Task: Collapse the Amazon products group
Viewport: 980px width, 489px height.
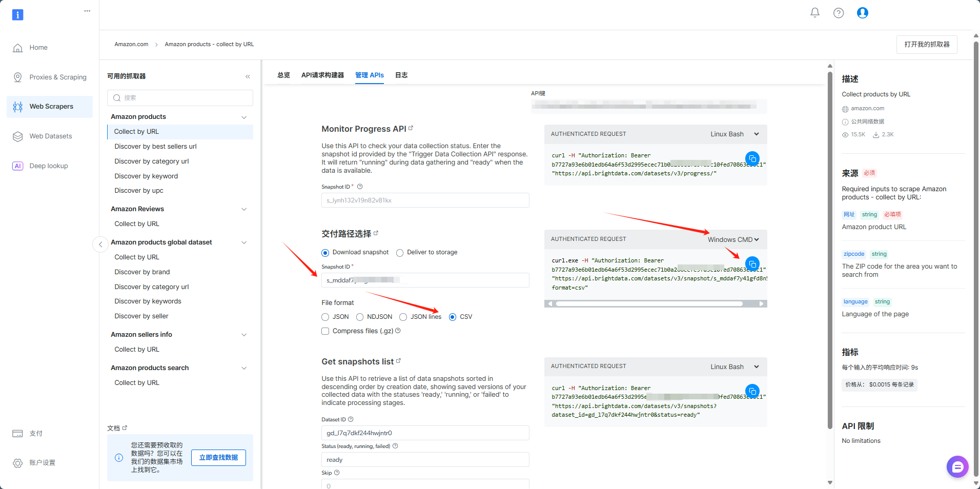Action: coord(244,117)
